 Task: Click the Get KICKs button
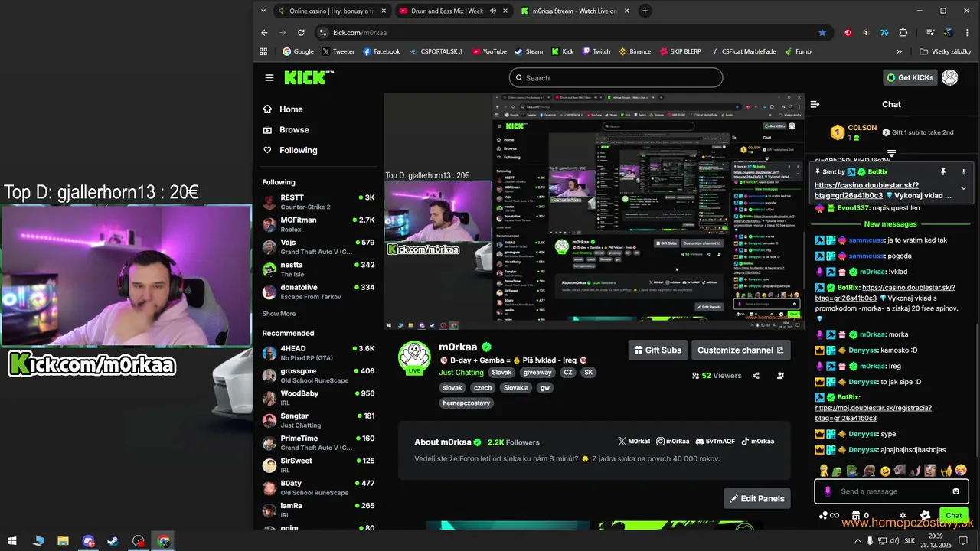pos(910,77)
